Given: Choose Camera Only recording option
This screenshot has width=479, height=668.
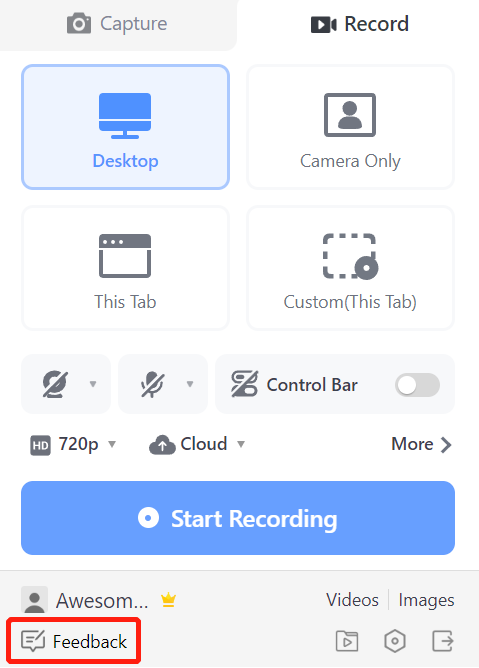Looking at the screenshot, I should [350, 127].
